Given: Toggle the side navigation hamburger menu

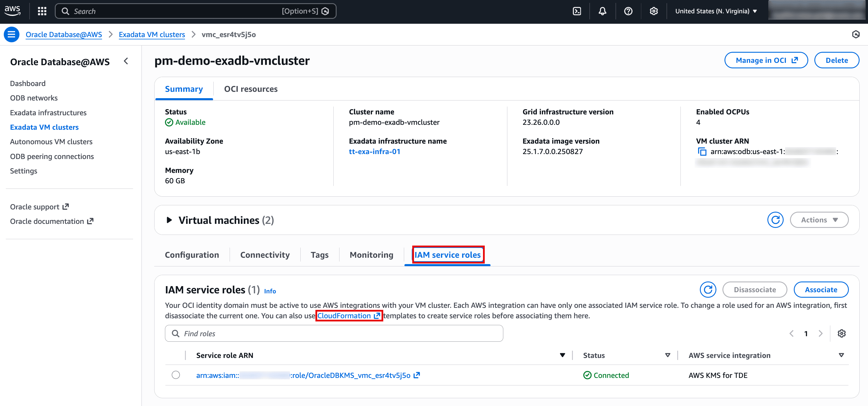Looking at the screenshot, I should [x=12, y=34].
